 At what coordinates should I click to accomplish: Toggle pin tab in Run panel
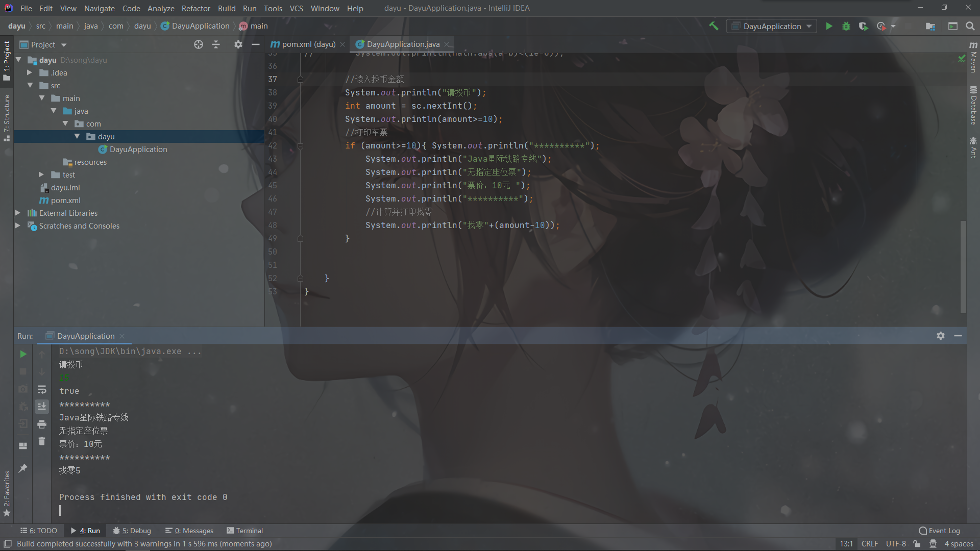pyautogui.click(x=23, y=468)
